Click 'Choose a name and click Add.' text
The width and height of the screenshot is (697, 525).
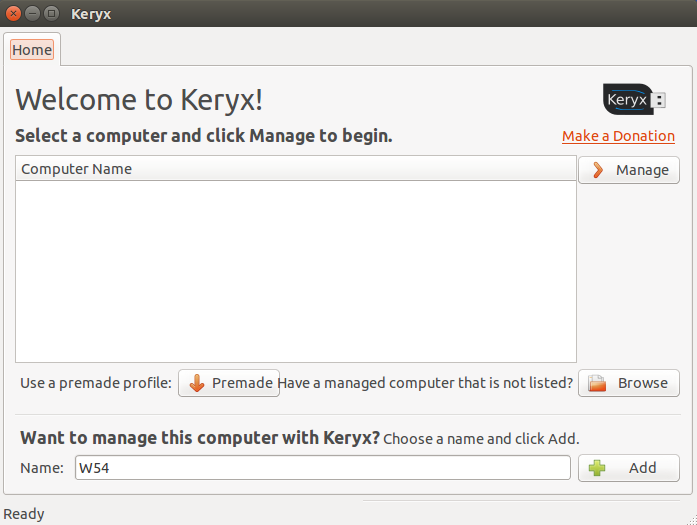tap(481, 439)
